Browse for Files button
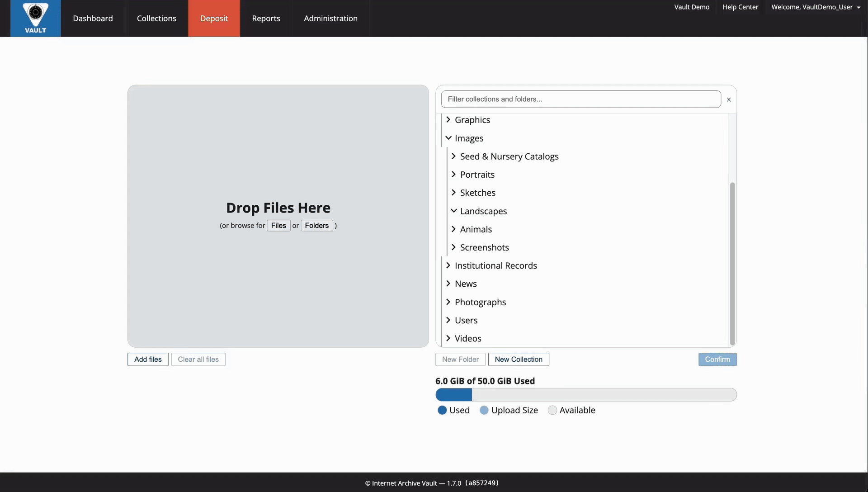Screen dimensions: 868x492 [278, 225]
